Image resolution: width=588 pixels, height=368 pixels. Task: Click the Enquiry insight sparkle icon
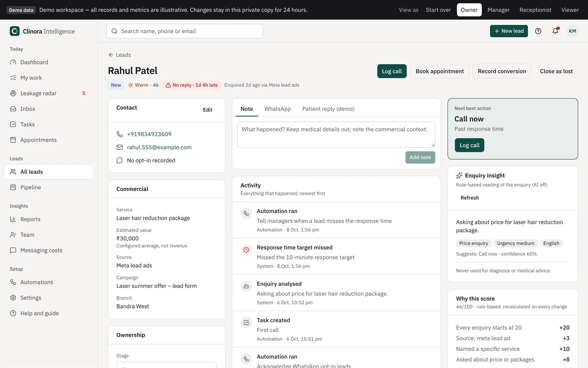[x=459, y=176]
